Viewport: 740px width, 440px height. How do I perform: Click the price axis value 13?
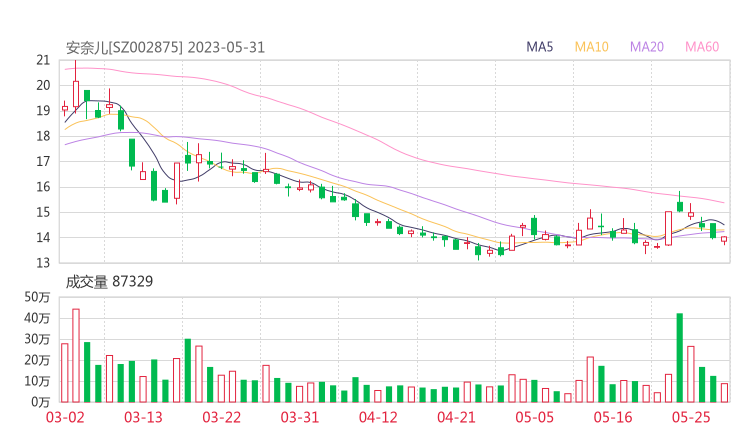(43, 262)
